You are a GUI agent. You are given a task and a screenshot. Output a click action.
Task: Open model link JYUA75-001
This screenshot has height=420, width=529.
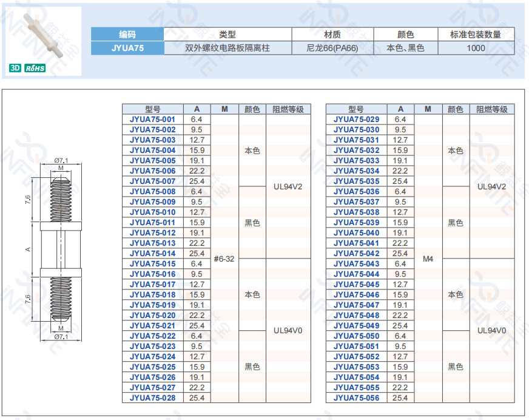152,120
